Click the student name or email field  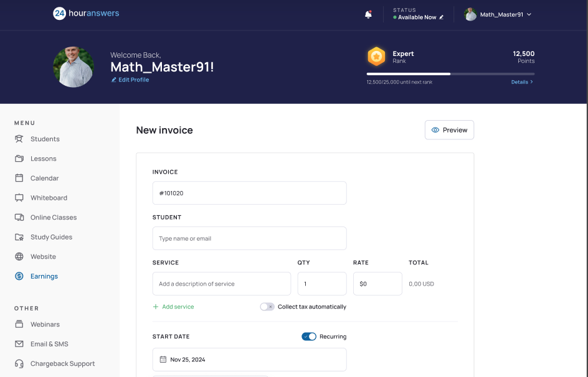pos(249,238)
